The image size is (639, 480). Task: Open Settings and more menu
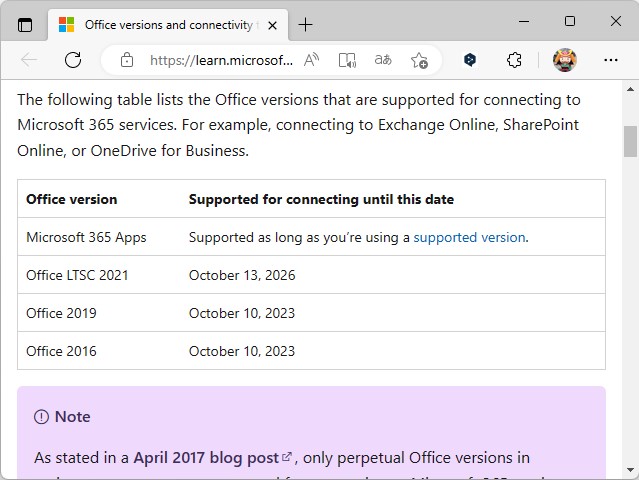611,60
